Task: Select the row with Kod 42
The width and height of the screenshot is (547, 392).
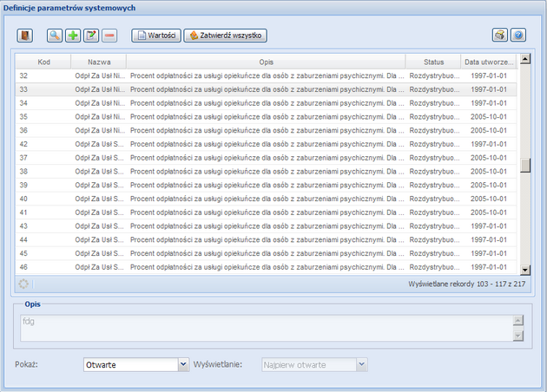Action: point(266,144)
